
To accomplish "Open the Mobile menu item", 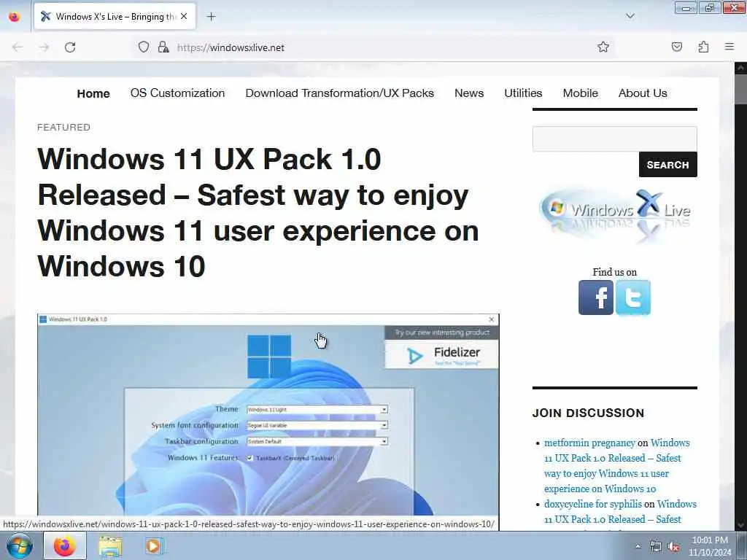I will click(x=580, y=93).
